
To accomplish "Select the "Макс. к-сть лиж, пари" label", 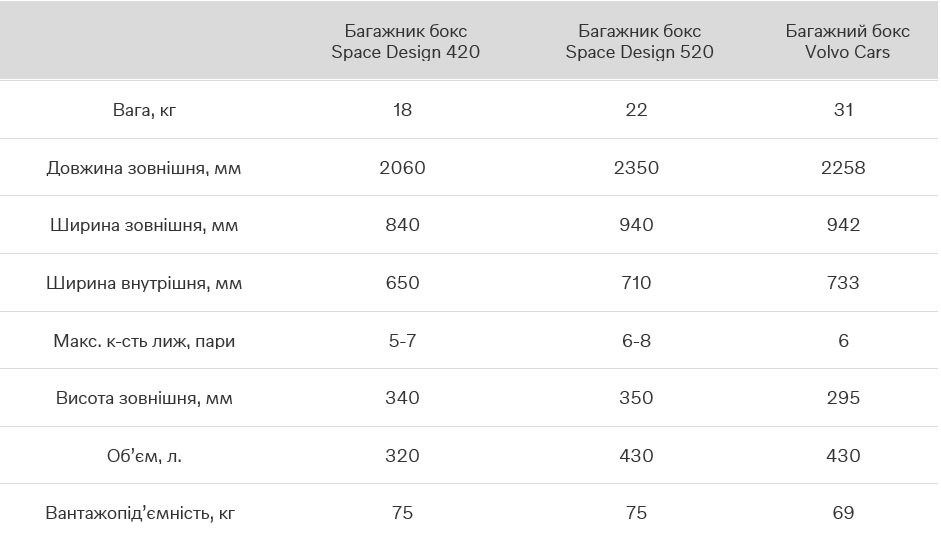I will 144,341.
